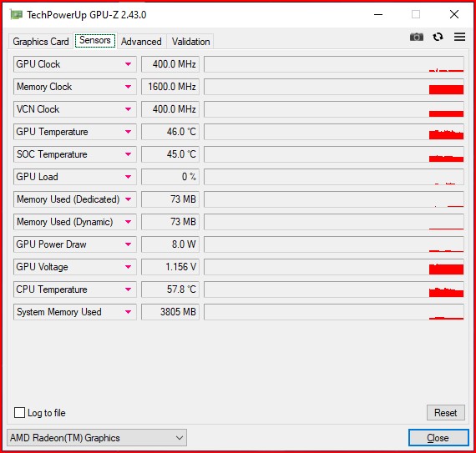Image resolution: width=476 pixels, height=453 pixels.
Task: Click the 1600.0 MHz Memory Clock value
Action: click(x=170, y=87)
